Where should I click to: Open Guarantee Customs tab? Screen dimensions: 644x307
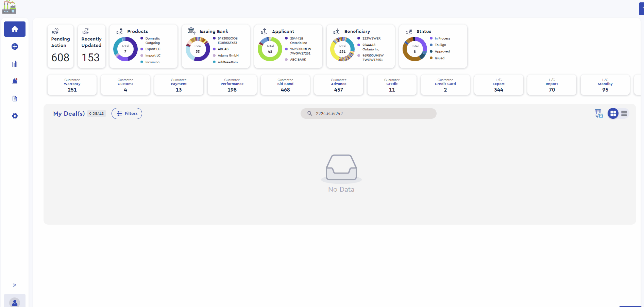pyautogui.click(x=125, y=85)
